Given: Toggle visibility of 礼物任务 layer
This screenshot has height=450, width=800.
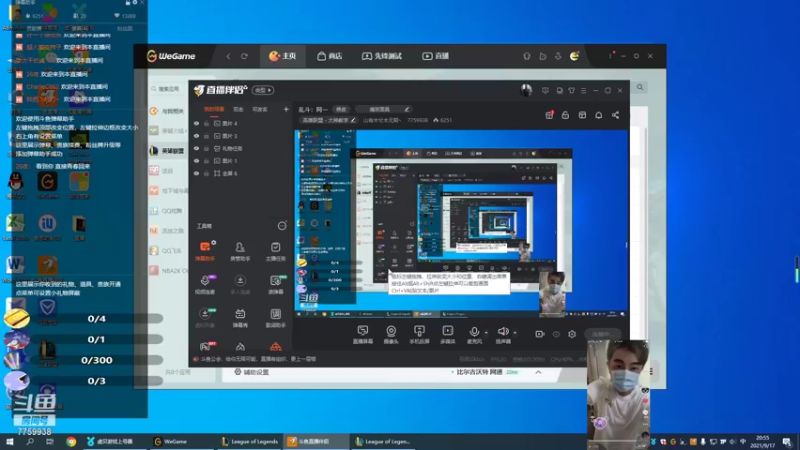Looking at the screenshot, I should (x=196, y=148).
